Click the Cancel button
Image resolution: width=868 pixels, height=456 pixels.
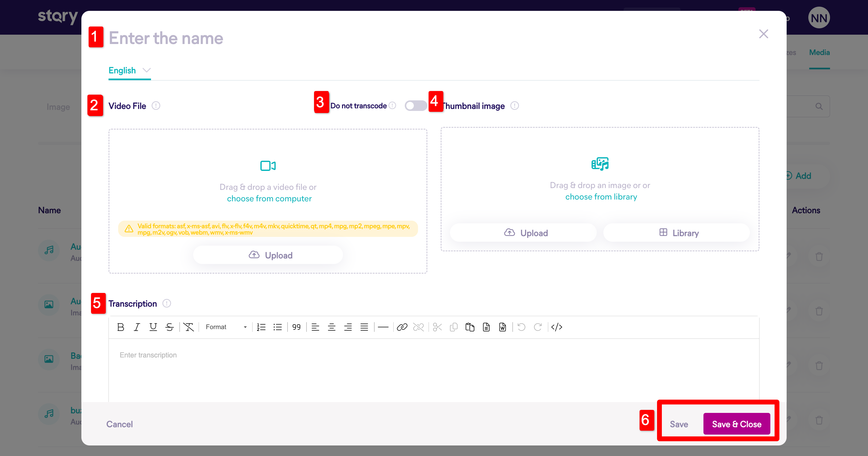pos(119,424)
